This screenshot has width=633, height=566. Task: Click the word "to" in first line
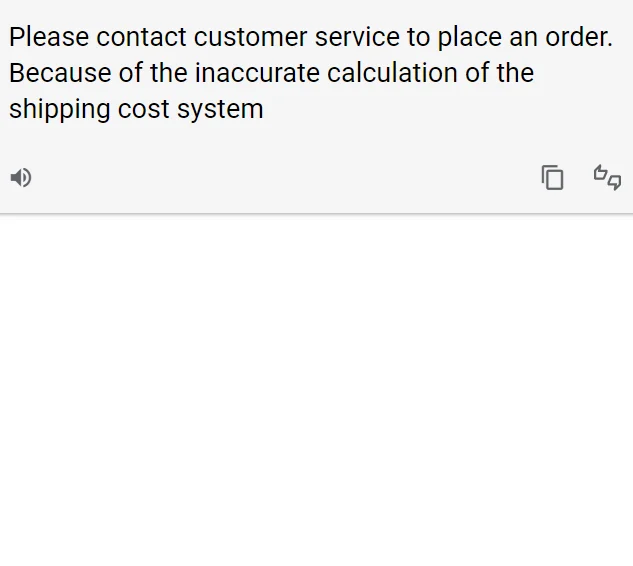(418, 38)
